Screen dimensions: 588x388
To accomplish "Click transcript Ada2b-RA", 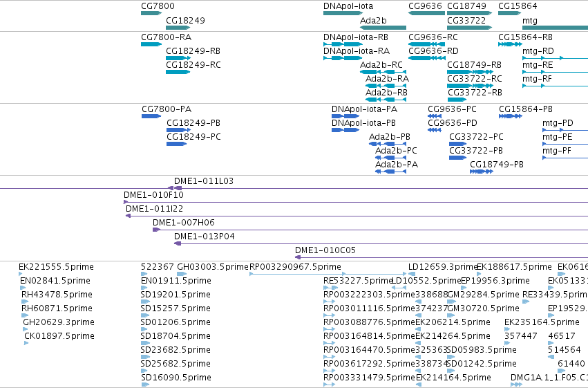I will [x=386, y=86].
